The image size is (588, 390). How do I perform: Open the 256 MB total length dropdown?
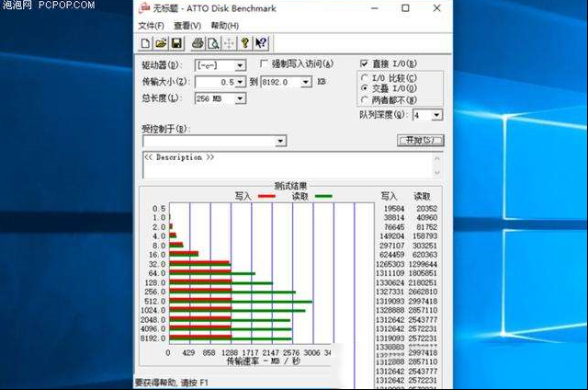[240, 98]
